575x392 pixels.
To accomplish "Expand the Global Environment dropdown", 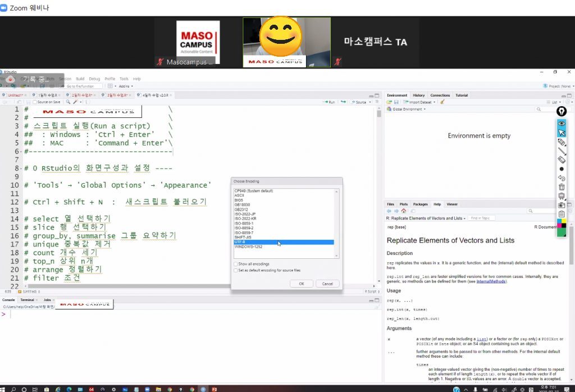I will (x=407, y=110).
